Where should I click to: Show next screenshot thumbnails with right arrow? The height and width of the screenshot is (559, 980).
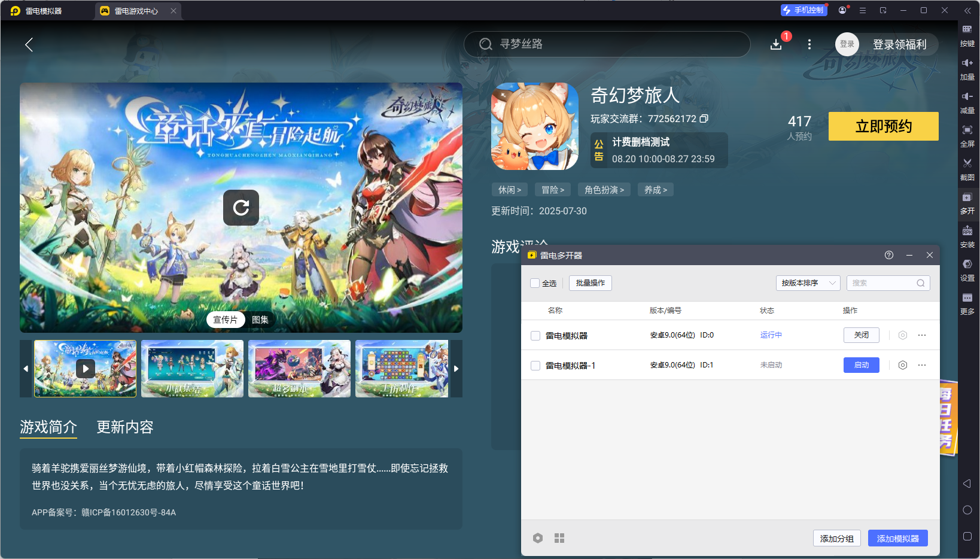click(456, 369)
